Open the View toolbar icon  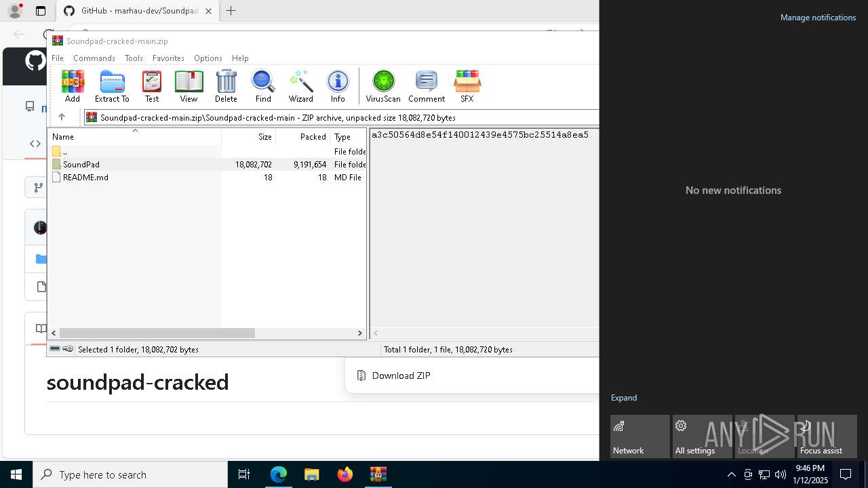coord(189,86)
